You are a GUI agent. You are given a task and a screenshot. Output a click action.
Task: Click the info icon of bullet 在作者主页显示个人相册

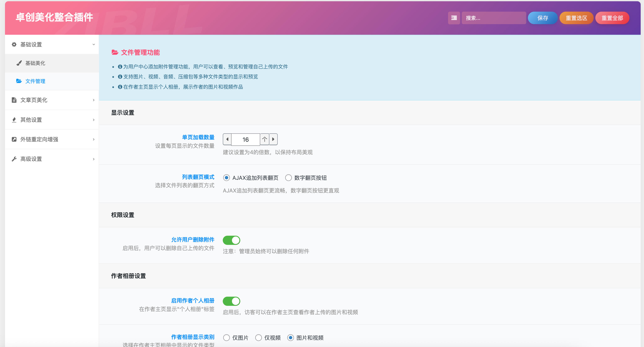click(x=120, y=87)
